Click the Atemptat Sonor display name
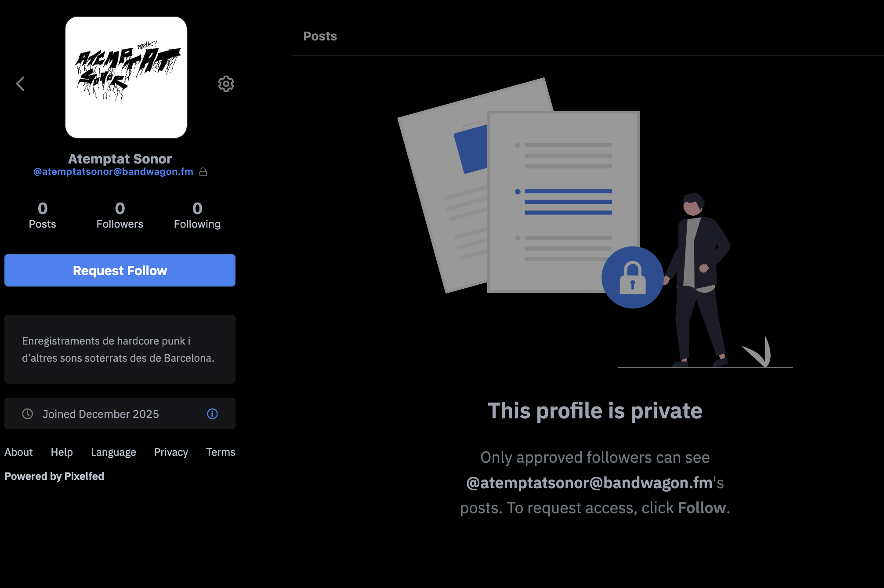884x588 pixels. point(120,159)
